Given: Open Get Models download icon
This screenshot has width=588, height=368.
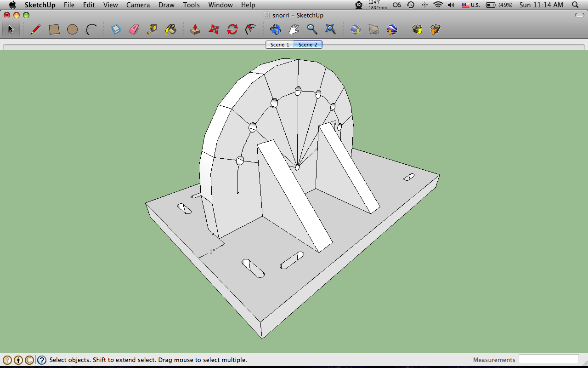Looking at the screenshot, I should (x=417, y=29).
